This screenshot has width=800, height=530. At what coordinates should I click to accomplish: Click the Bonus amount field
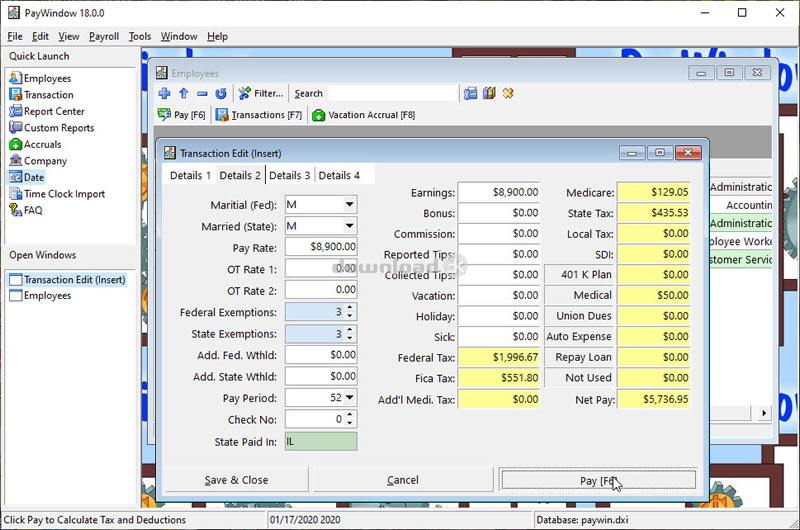[x=499, y=213]
